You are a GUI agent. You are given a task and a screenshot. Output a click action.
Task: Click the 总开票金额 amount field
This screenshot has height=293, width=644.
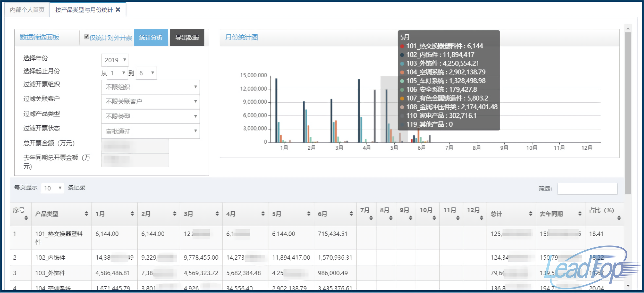tap(135, 146)
